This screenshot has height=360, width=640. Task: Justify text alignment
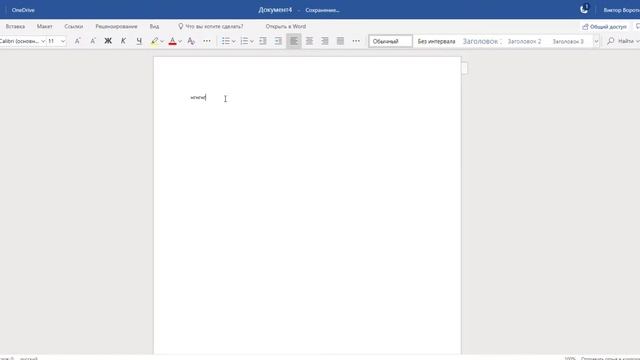(340, 41)
